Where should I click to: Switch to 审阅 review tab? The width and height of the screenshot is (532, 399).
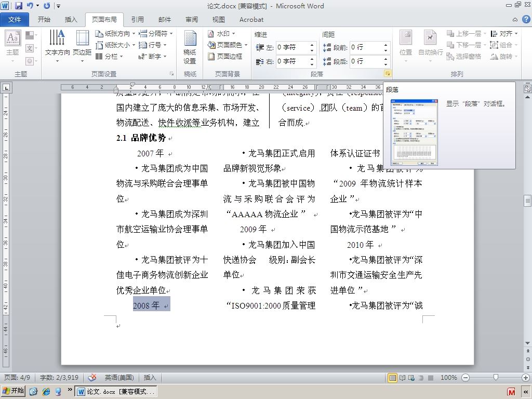point(192,20)
